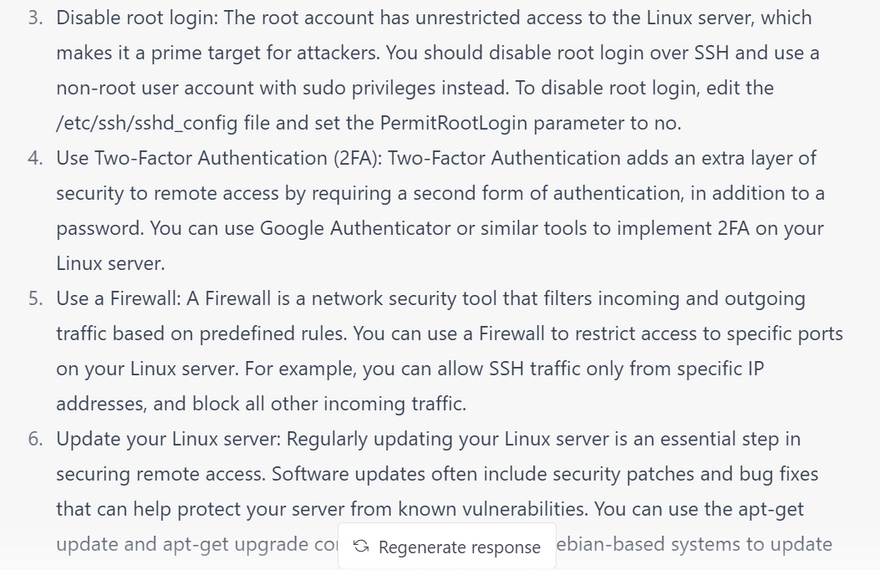Click the list number 3 marker
The height and width of the screenshot is (570, 880).
pos(35,18)
